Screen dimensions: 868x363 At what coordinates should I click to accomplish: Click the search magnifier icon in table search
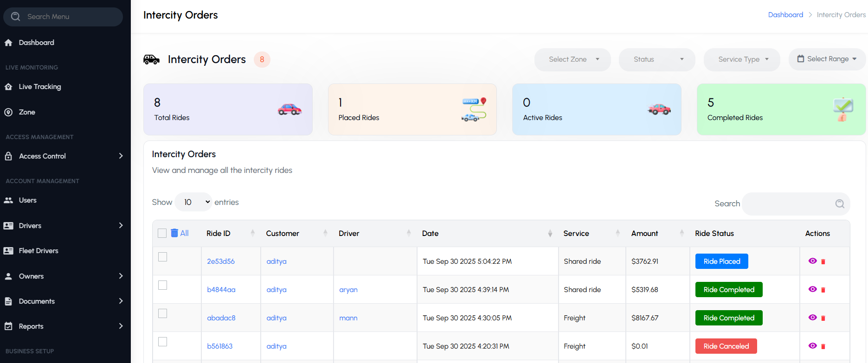click(840, 204)
